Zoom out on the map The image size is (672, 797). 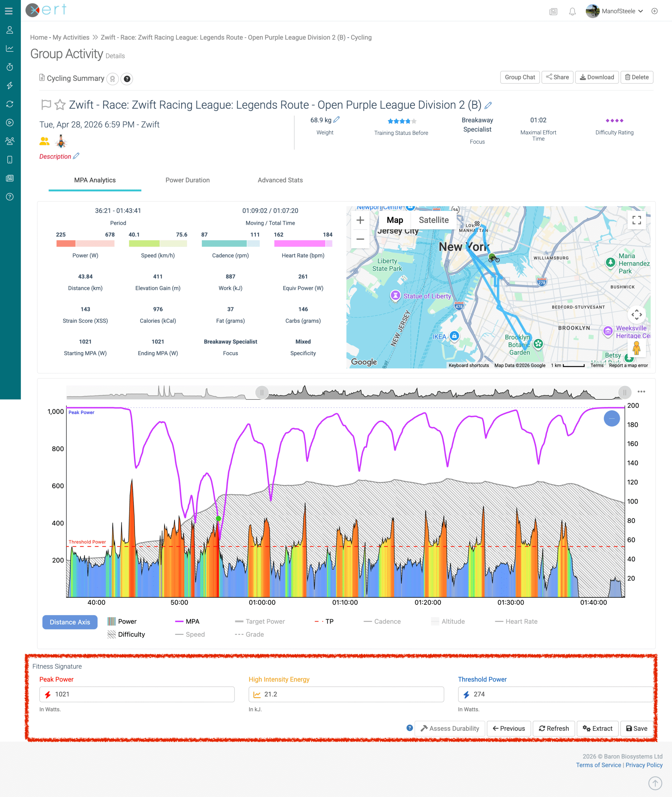pos(360,239)
